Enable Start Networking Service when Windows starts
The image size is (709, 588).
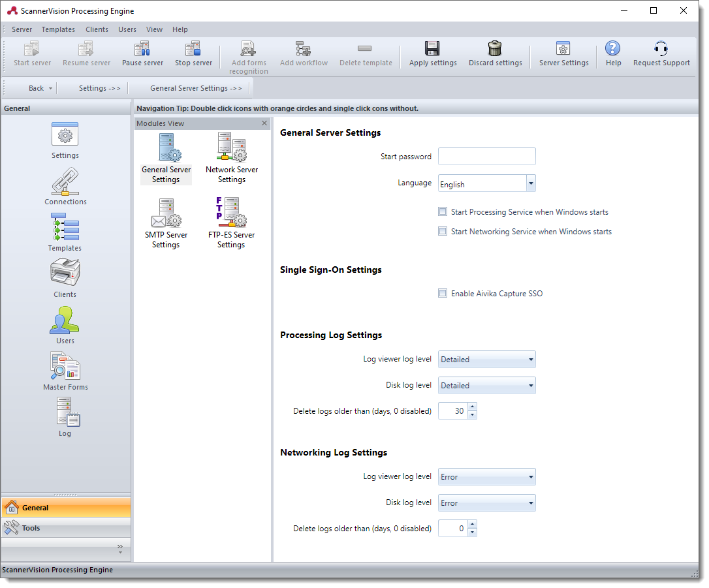443,232
